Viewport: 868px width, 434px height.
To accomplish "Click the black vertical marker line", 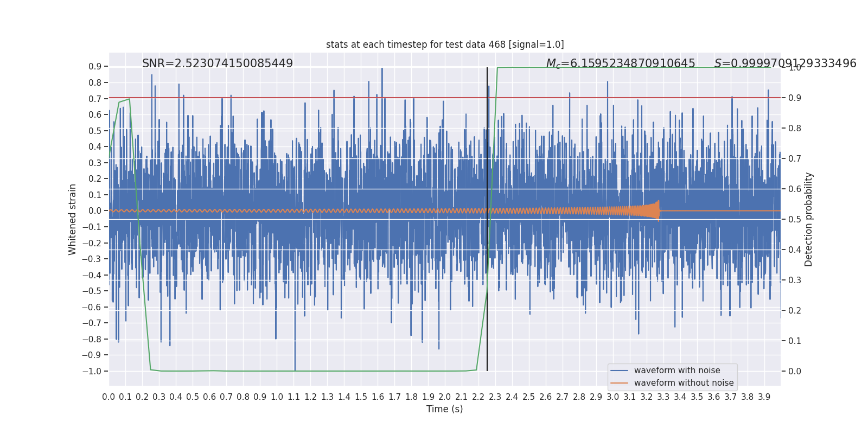I will [x=487, y=219].
